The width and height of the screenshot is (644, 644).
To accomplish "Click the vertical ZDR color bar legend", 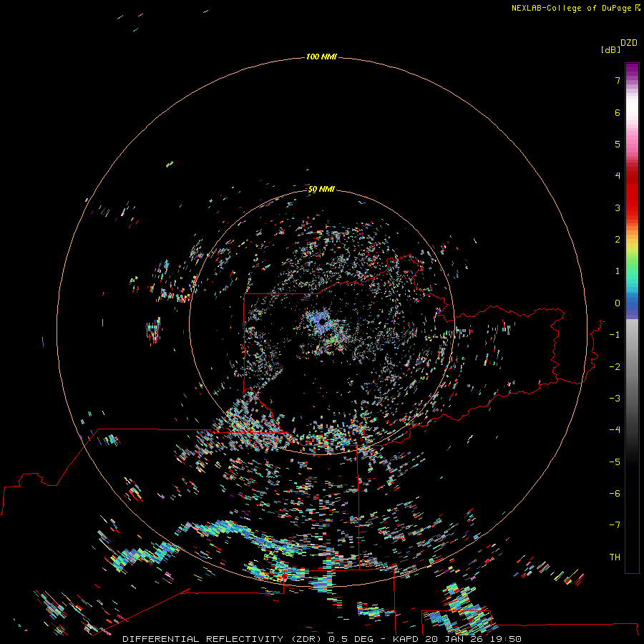I will tap(632, 318).
